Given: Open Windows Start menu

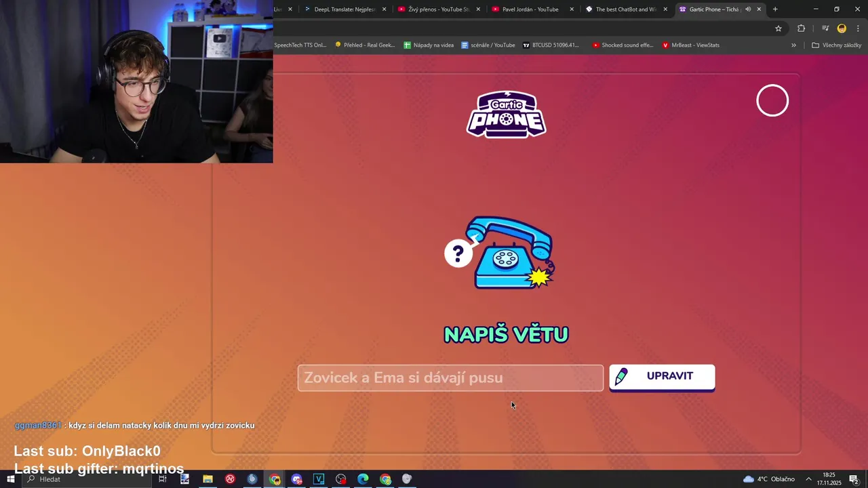Looking at the screenshot, I should pos(10,479).
